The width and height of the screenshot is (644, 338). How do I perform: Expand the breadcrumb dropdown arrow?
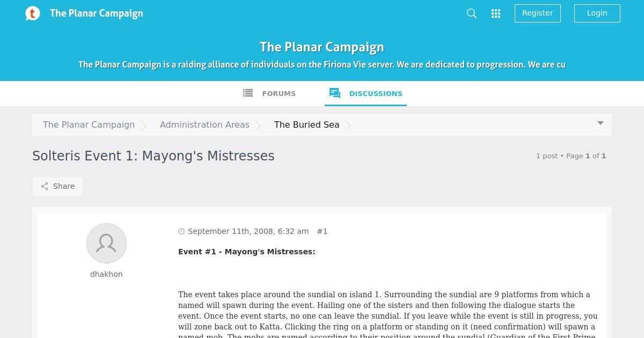pos(601,123)
